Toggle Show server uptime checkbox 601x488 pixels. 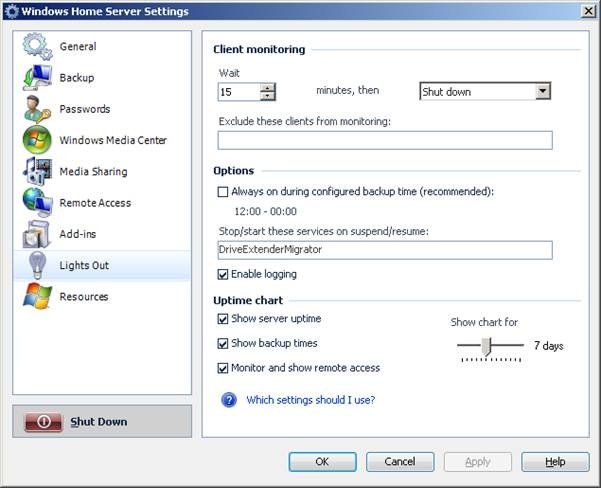click(223, 319)
